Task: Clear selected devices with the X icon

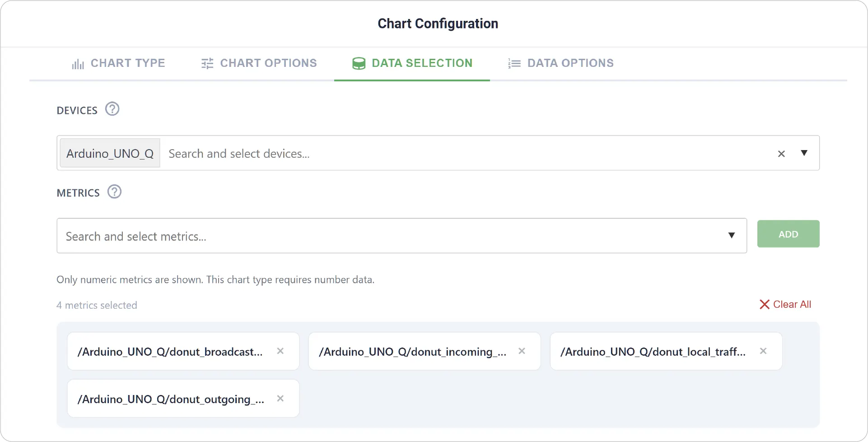Action: (781, 154)
